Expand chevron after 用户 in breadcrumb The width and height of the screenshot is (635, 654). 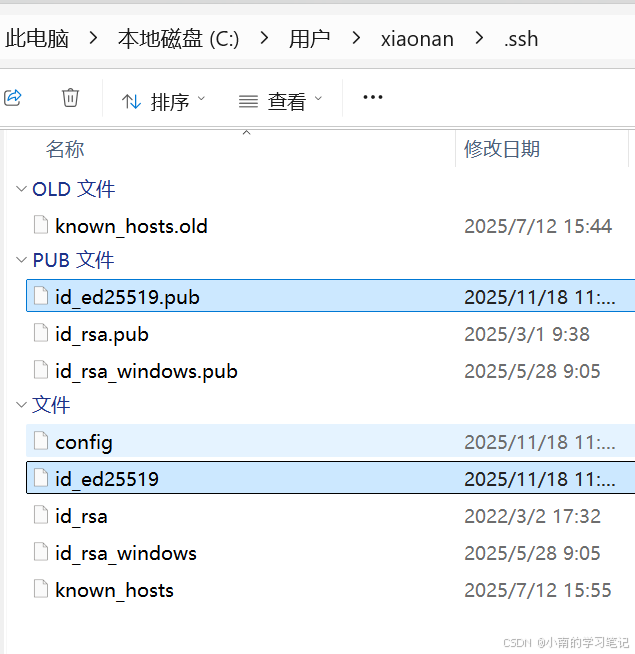coord(355,38)
